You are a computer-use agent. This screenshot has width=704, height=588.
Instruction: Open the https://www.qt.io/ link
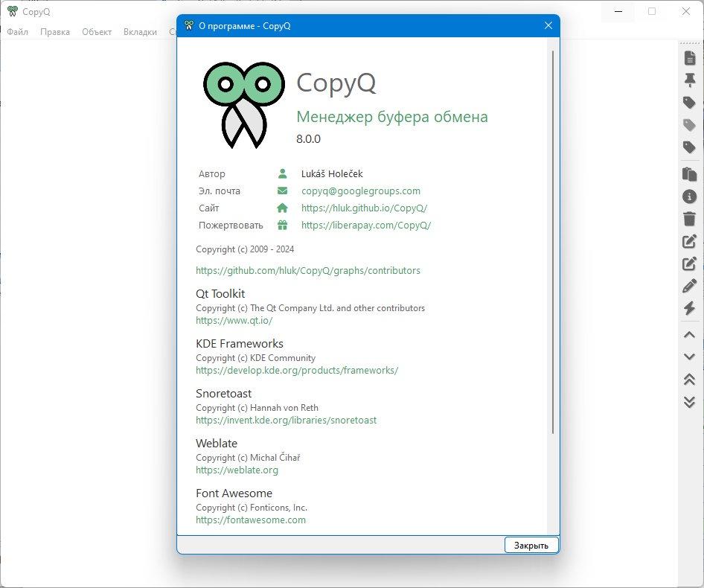(234, 320)
